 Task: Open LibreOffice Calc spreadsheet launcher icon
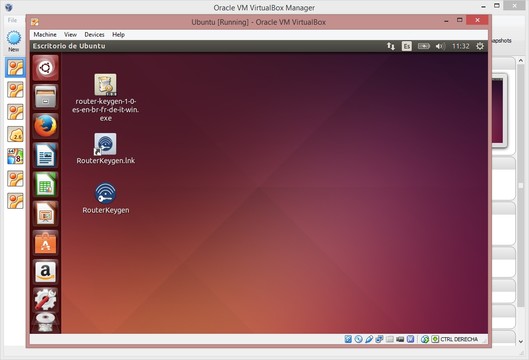(x=46, y=185)
